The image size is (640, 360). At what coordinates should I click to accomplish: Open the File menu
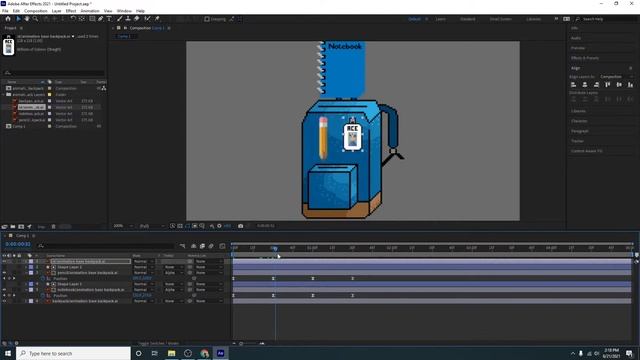[5, 11]
